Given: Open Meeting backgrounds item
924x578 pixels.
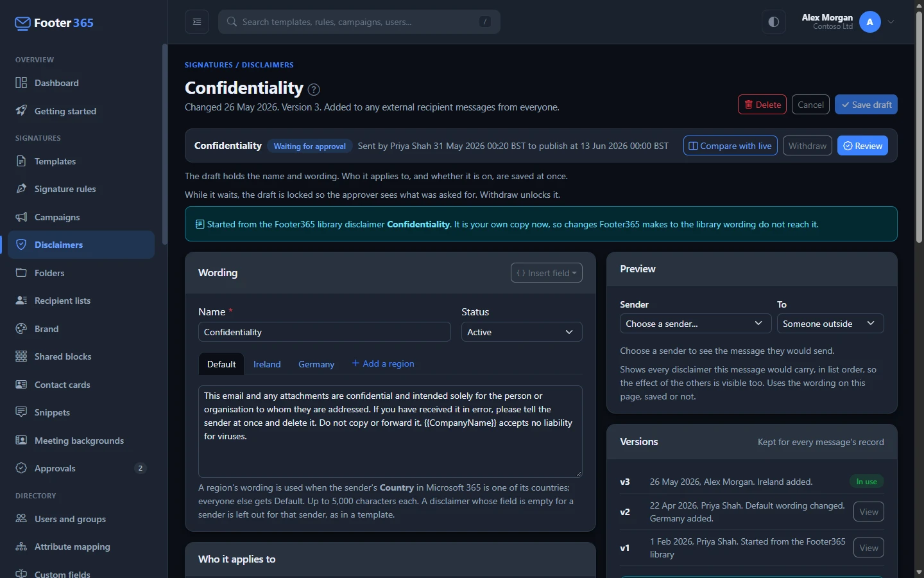Looking at the screenshot, I should (81, 441).
